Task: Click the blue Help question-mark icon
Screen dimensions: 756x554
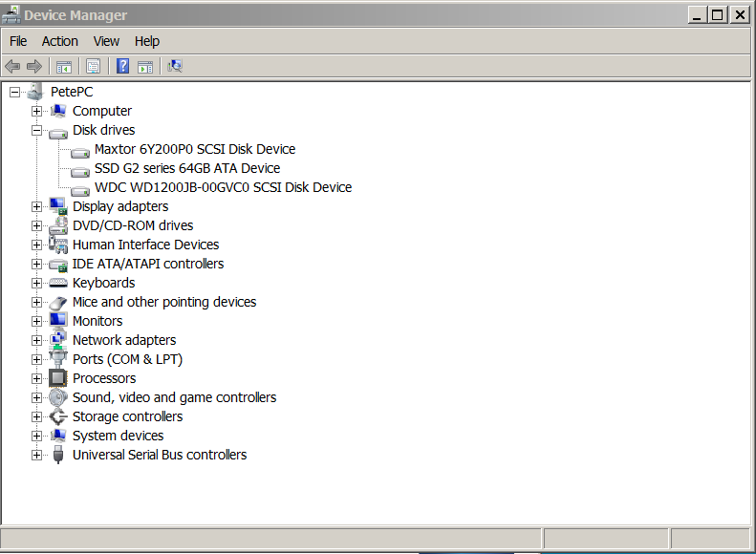Action: [x=123, y=66]
